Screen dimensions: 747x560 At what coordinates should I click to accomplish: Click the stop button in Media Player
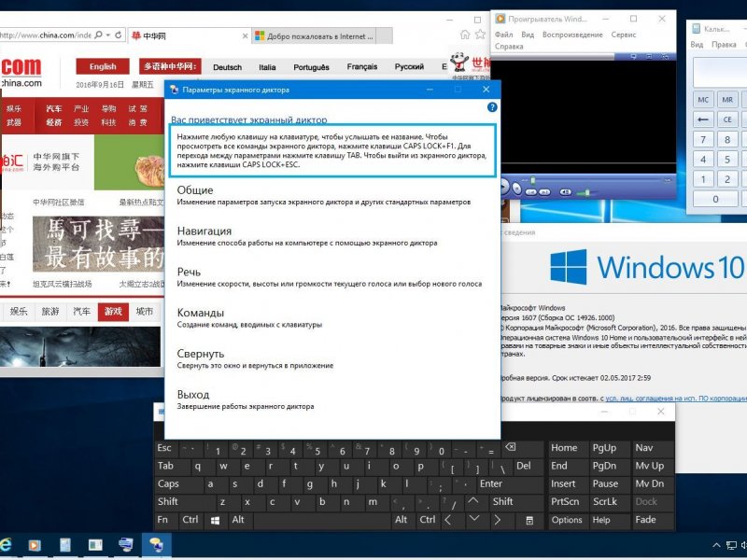(x=517, y=189)
